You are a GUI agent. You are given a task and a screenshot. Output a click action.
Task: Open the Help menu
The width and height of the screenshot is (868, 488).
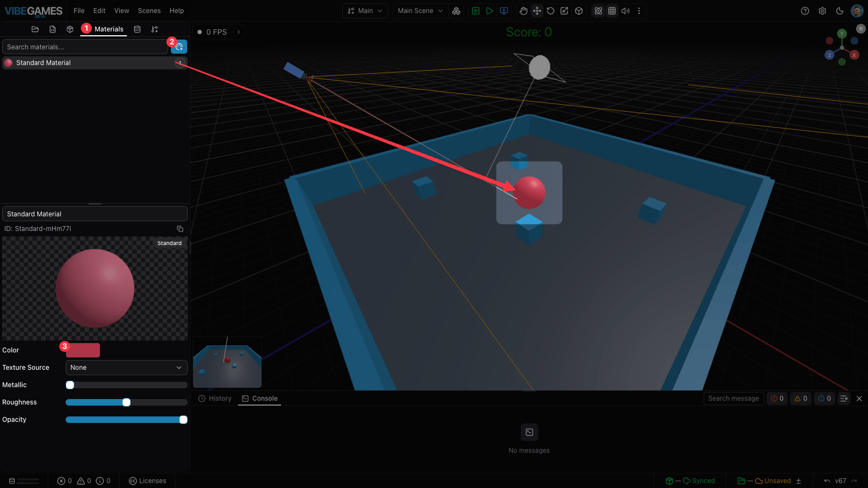(177, 11)
